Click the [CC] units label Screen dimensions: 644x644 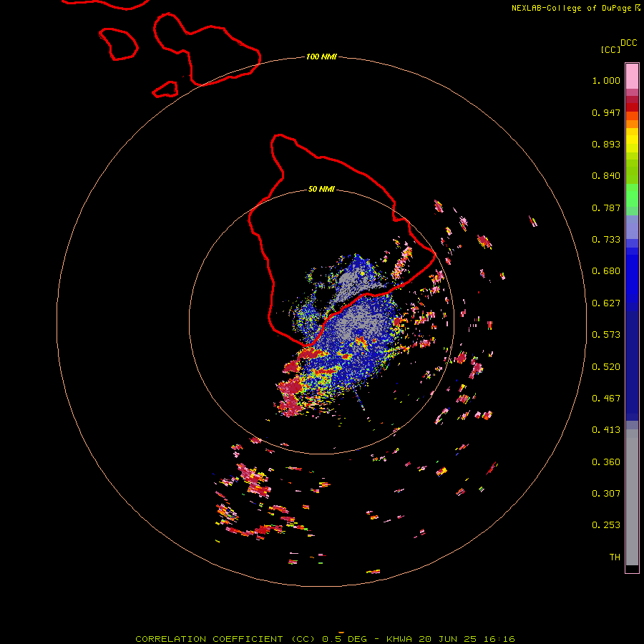point(610,49)
